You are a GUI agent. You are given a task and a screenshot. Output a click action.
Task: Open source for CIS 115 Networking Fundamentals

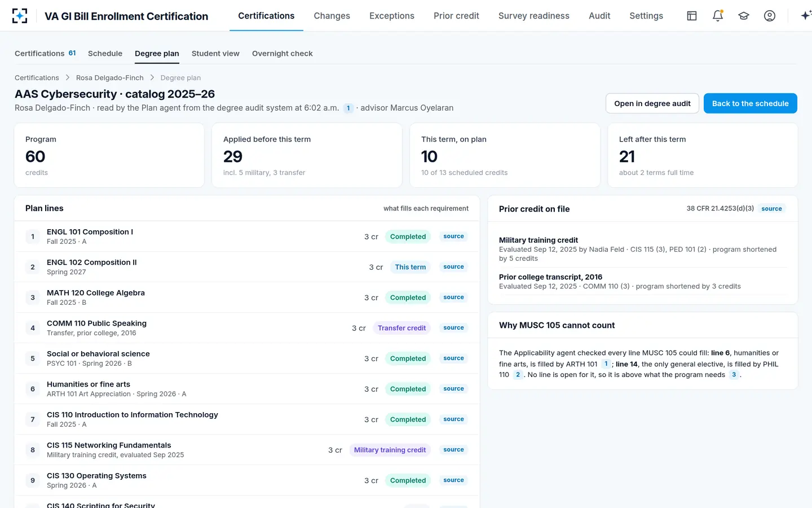click(x=453, y=450)
